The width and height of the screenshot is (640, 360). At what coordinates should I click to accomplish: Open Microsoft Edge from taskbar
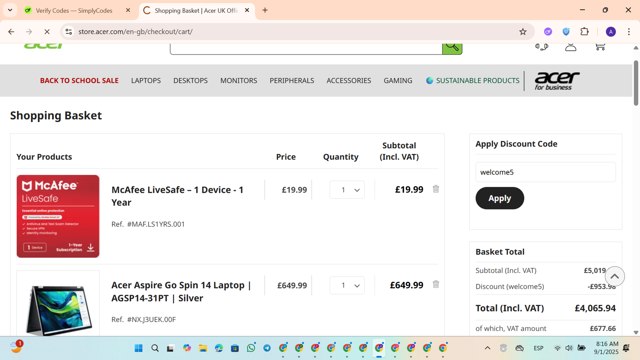(219, 348)
